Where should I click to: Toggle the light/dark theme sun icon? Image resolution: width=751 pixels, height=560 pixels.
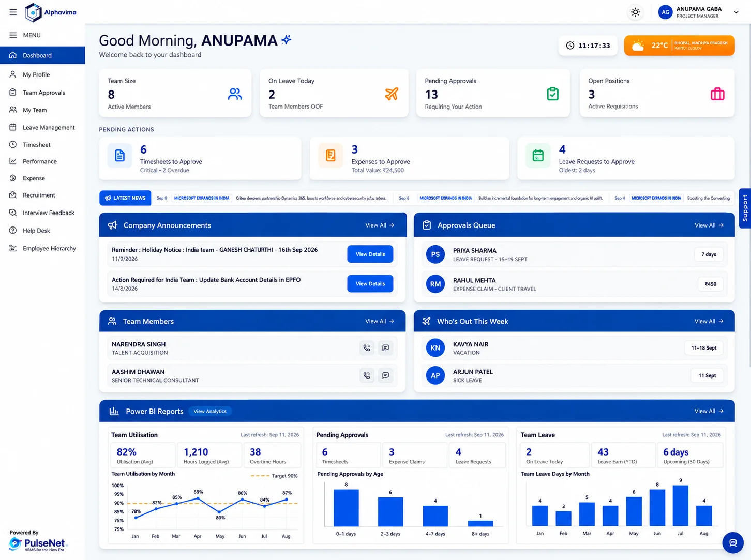point(635,12)
